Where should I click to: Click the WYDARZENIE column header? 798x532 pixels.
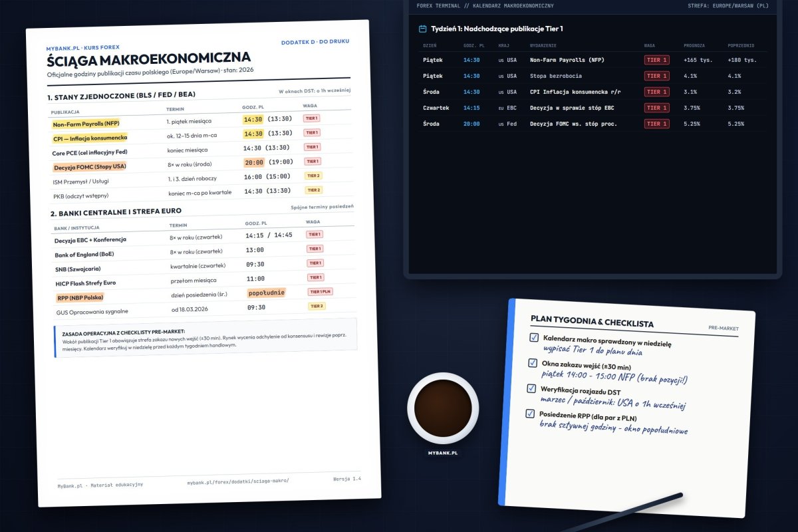pos(543,45)
